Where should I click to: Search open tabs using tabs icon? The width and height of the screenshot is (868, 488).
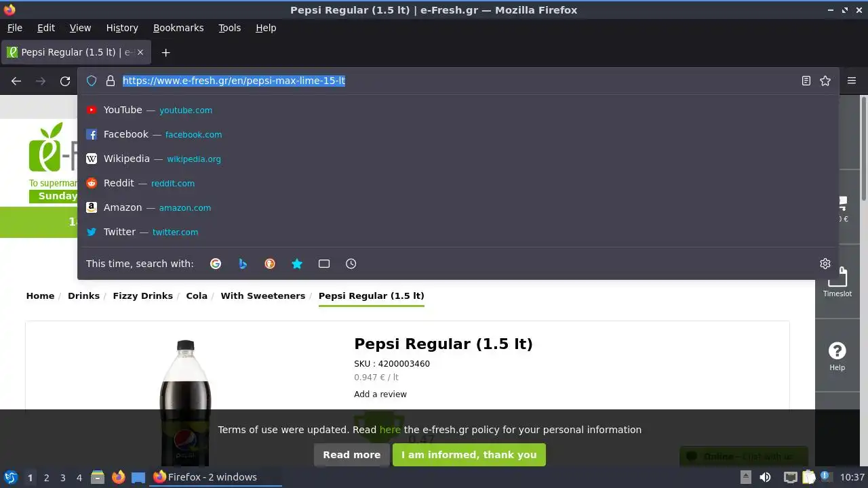tap(324, 264)
